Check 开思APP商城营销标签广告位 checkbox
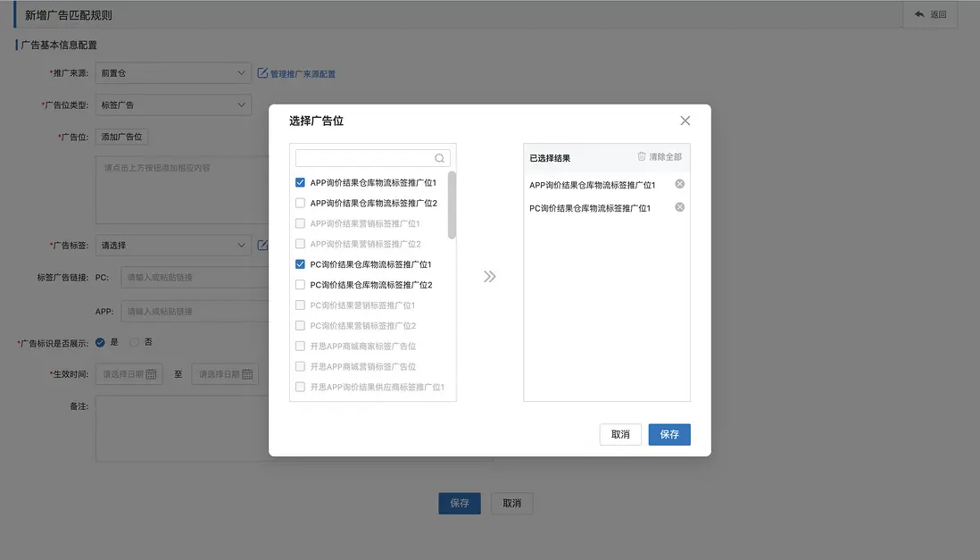This screenshot has height=560, width=980. 300,367
